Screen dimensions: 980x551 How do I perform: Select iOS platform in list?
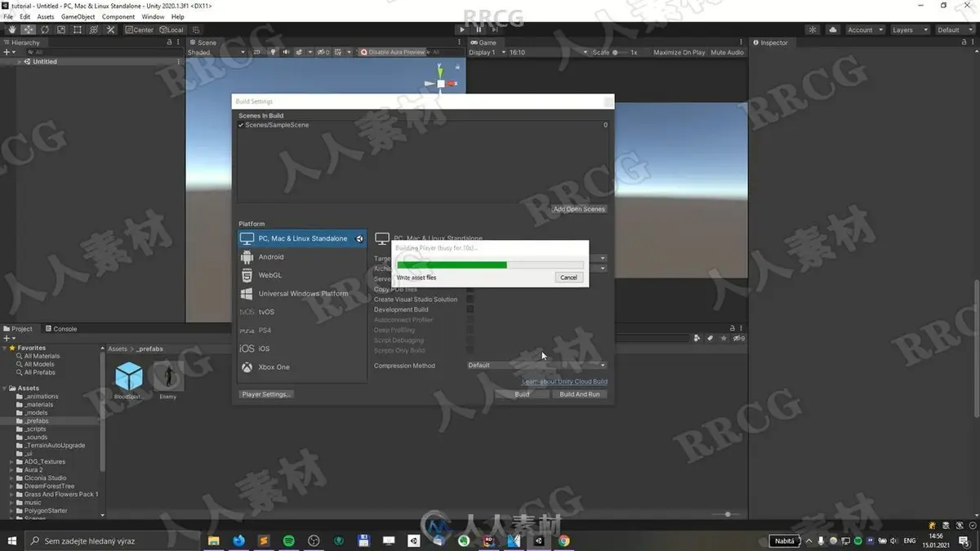302,349
